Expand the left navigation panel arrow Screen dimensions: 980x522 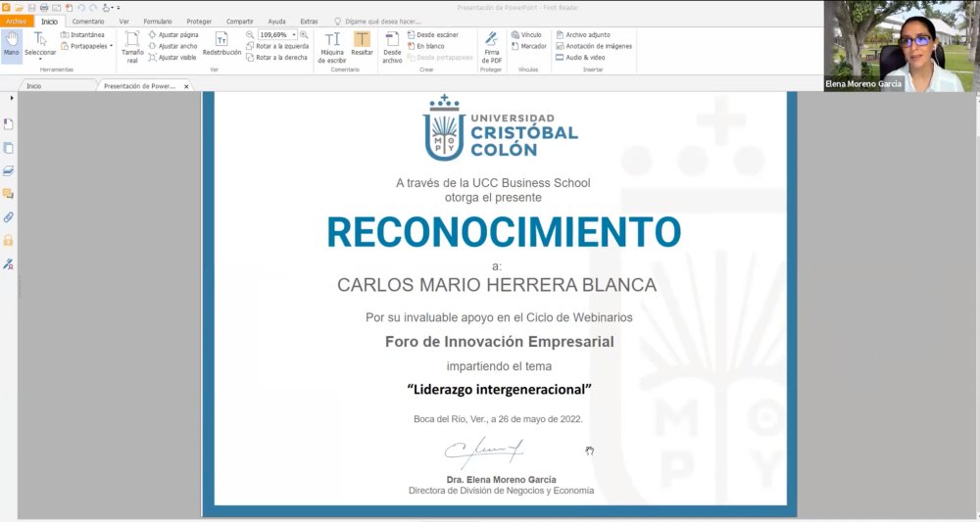(11, 98)
